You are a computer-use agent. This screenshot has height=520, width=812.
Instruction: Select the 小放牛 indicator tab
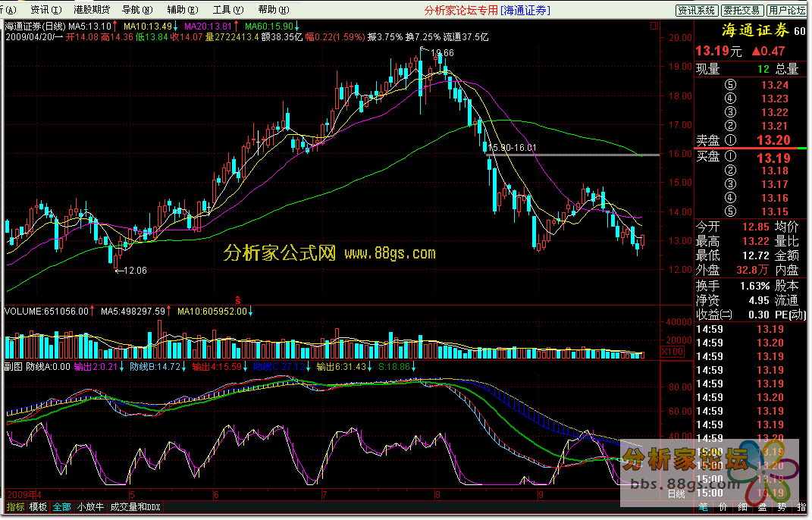point(91,508)
